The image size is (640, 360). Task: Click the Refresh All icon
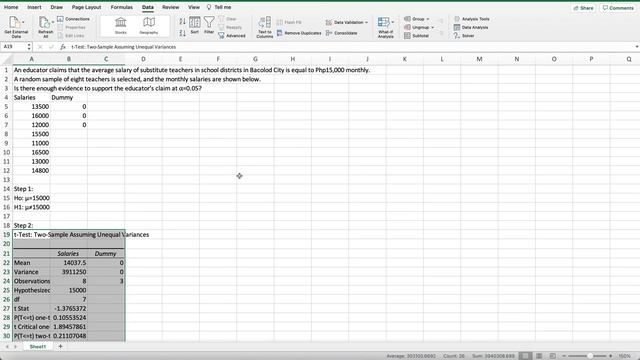point(44,23)
